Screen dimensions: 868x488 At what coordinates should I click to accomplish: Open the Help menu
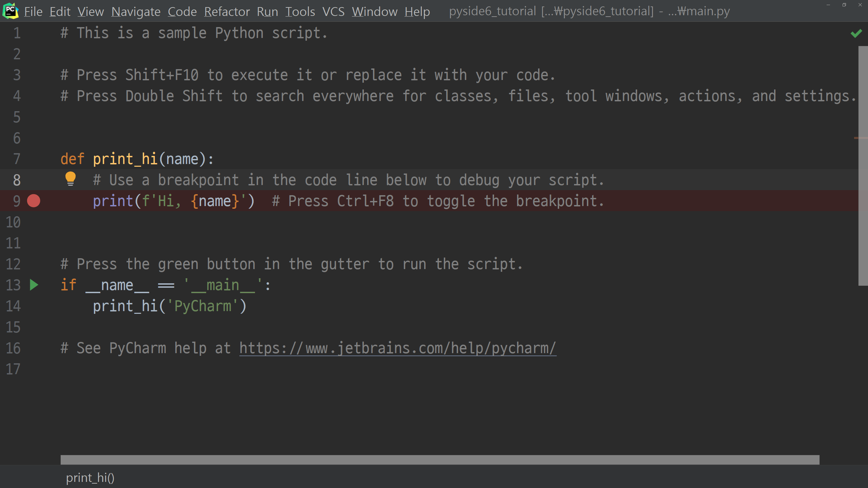click(x=417, y=12)
